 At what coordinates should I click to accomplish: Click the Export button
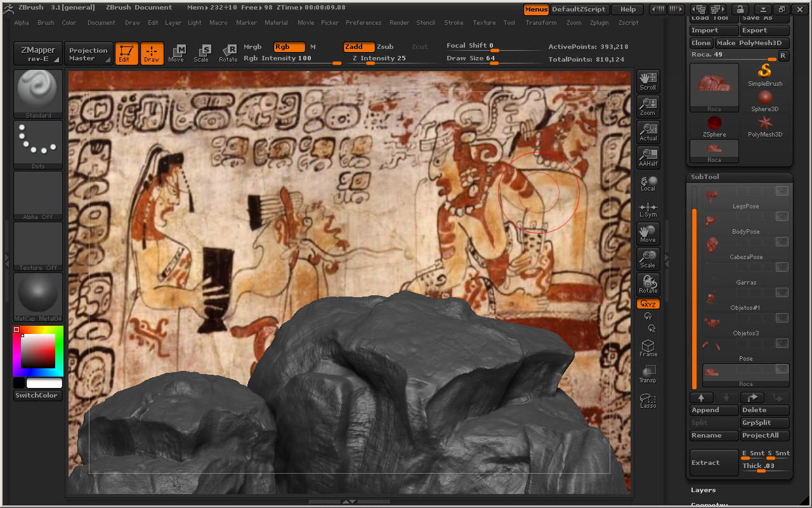click(765, 30)
